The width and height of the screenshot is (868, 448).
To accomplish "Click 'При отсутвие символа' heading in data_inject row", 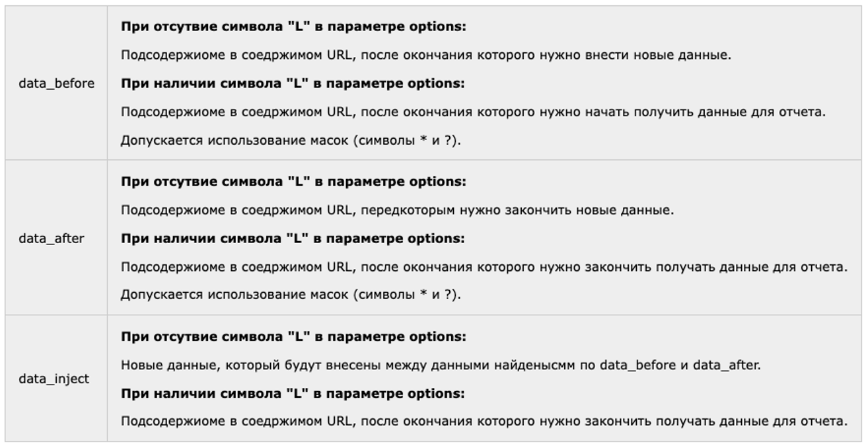I will pos(293,337).
